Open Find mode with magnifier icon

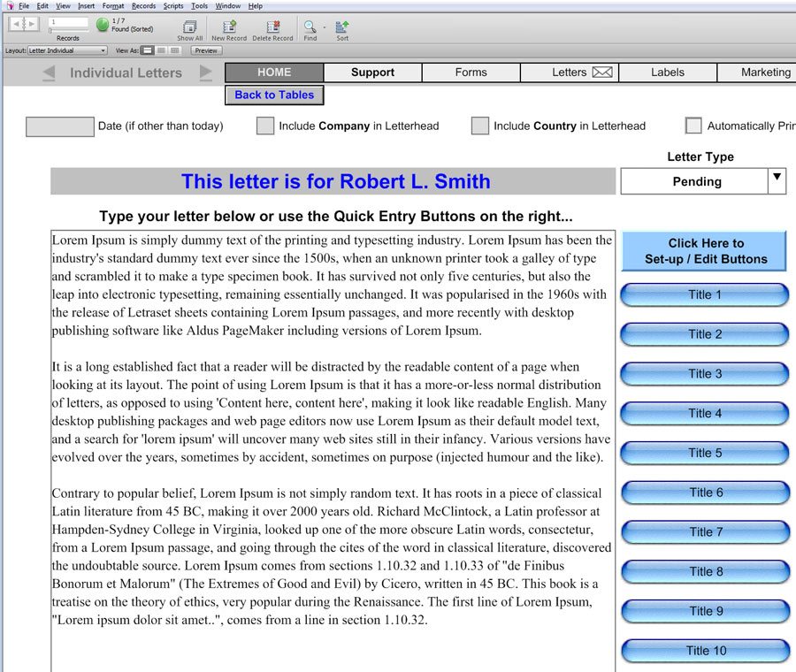coord(310,27)
